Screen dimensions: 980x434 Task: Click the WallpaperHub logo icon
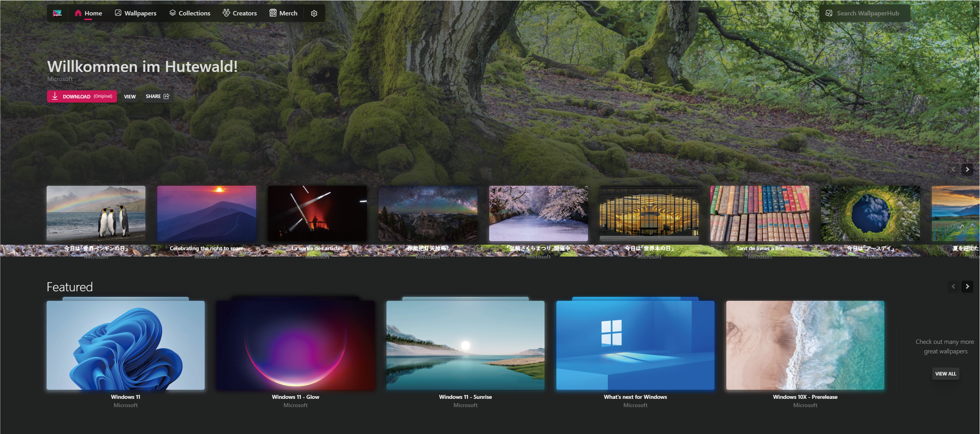tap(57, 13)
